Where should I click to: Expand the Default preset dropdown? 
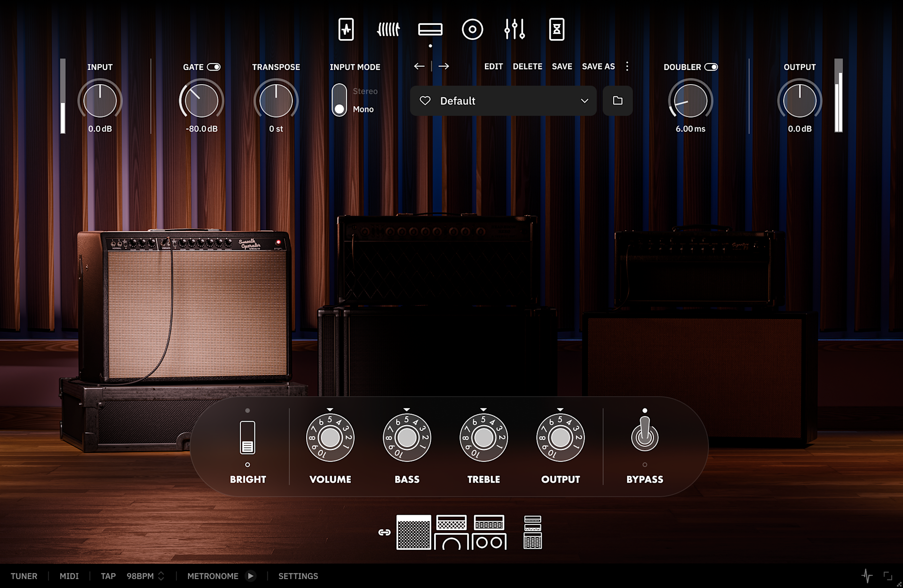(585, 101)
